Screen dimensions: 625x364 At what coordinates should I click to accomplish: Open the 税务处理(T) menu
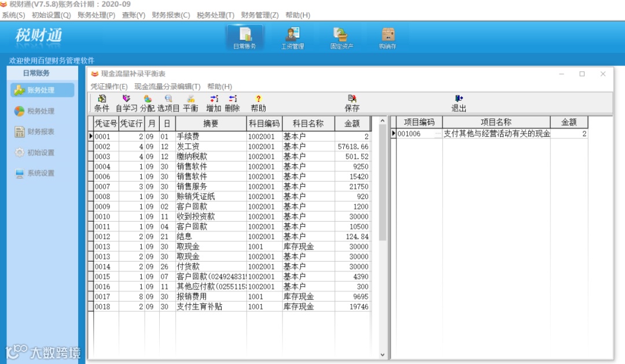(x=216, y=15)
